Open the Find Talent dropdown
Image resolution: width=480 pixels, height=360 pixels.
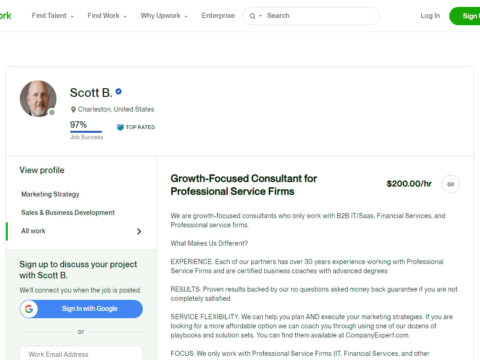click(x=52, y=16)
